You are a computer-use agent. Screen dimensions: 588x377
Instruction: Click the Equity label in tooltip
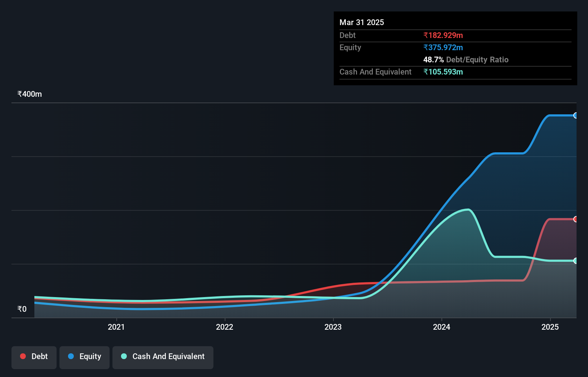tap(350, 48)
